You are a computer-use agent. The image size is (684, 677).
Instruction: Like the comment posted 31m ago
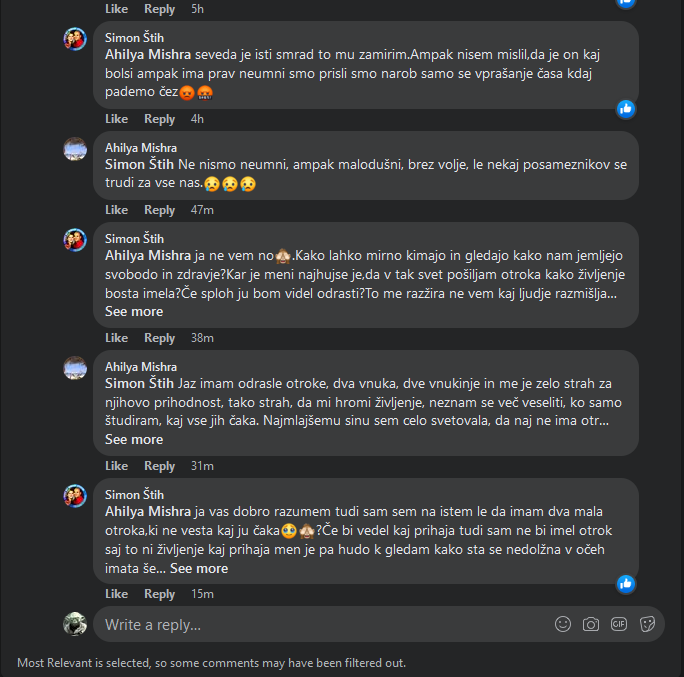[117, 466]
